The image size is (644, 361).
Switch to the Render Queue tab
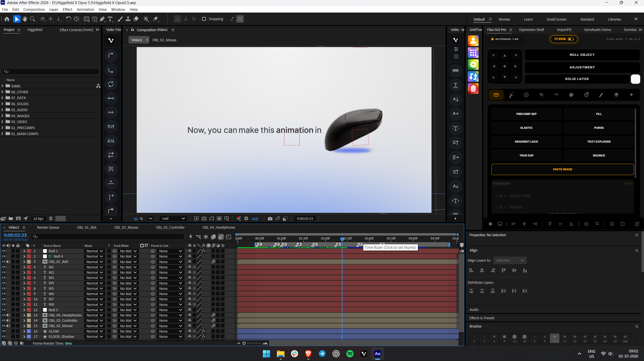(x=48, y=227)
